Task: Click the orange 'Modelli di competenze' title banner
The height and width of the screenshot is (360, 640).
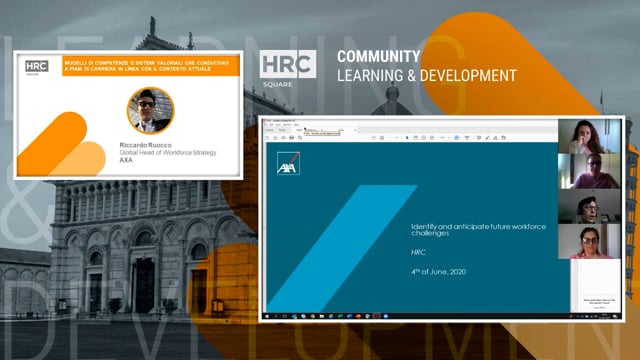Action: tap(151, 66)
